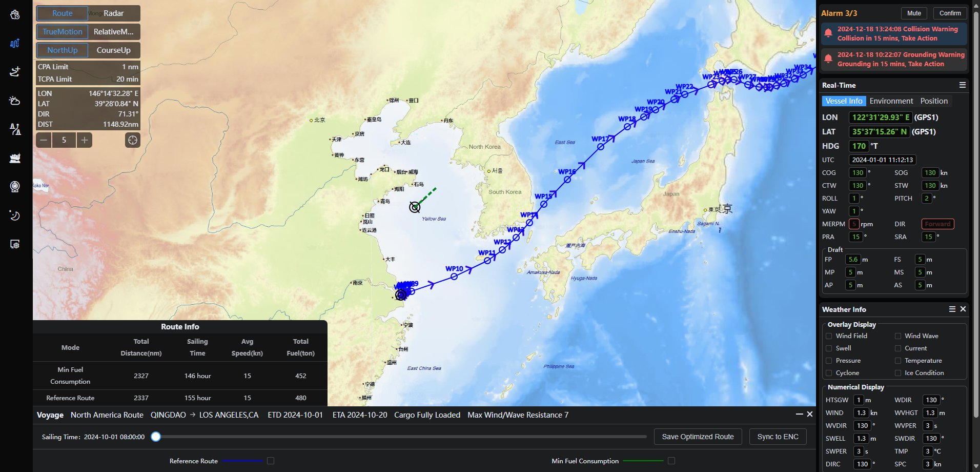
Task: Enable the Wind Field overlay checkbox
Action: (829, 336)
